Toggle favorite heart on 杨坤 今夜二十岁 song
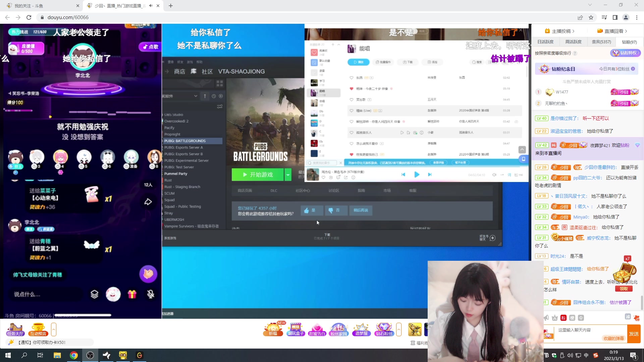The width and height of the screenshot is (644, 362). pos(352,88)
